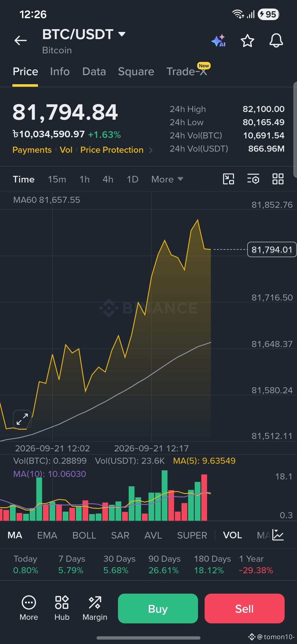Expand chart to fullscreen
The height and width of the screenshot is (644, 297).
22,419
